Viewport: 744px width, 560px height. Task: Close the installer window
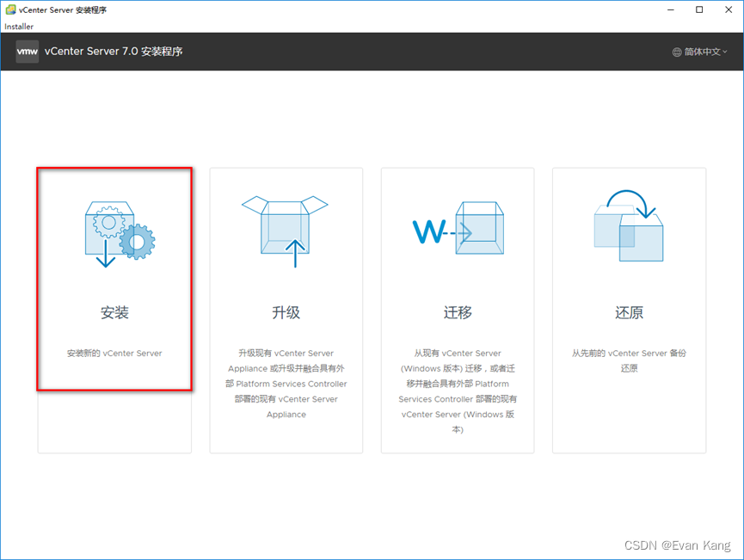729,10
